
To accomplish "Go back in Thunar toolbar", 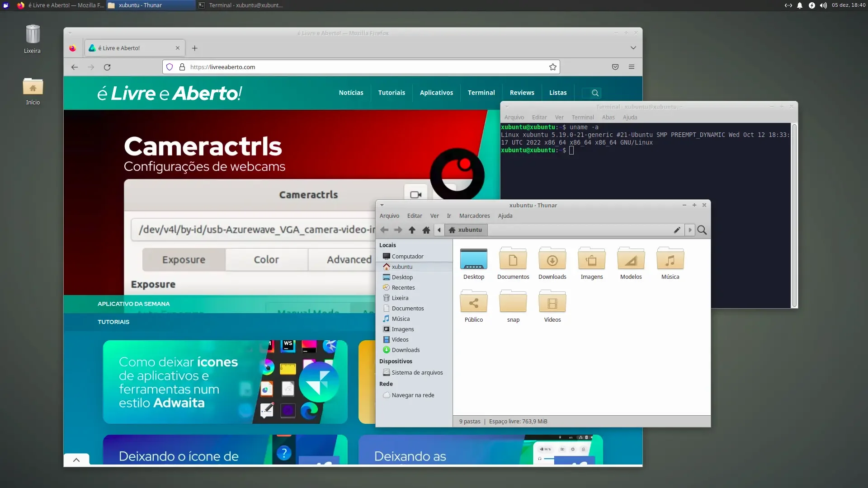I will tap(384, 230).
